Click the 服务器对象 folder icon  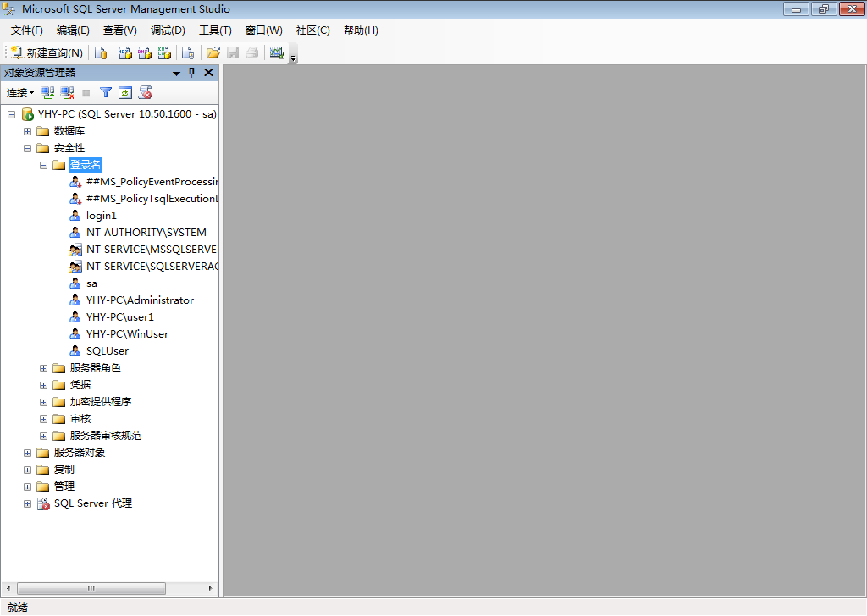point(43,453)
